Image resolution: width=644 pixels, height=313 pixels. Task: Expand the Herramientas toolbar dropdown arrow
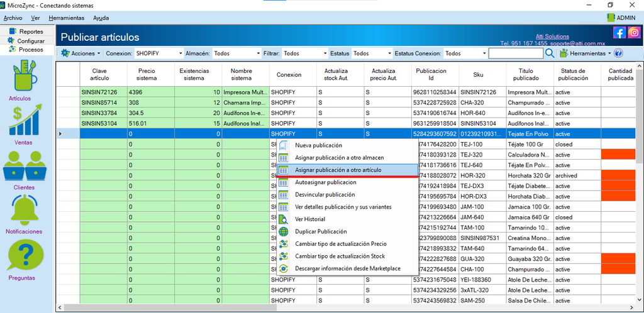pos(609,54)
